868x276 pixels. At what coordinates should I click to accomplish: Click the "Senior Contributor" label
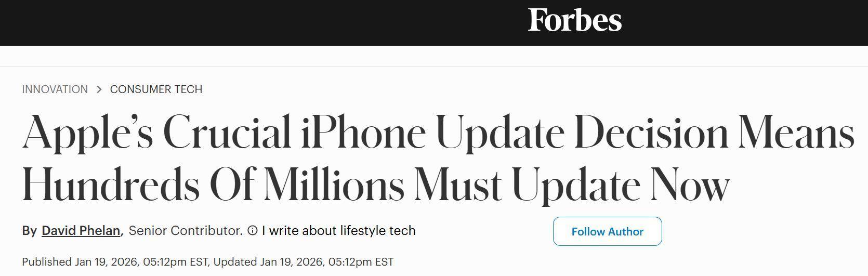click(185, 230)
